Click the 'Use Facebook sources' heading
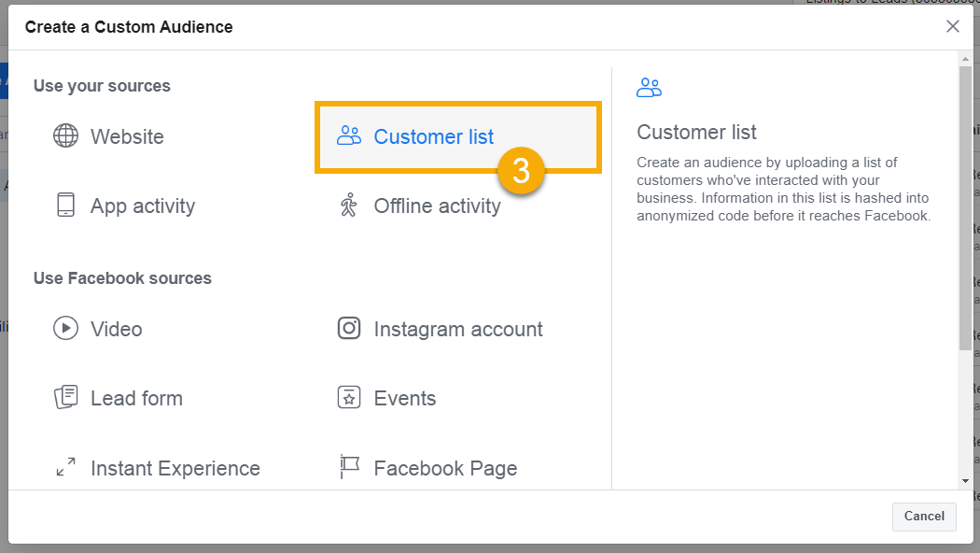This screenshot has height=553, width=980. [x=122, y=277]
